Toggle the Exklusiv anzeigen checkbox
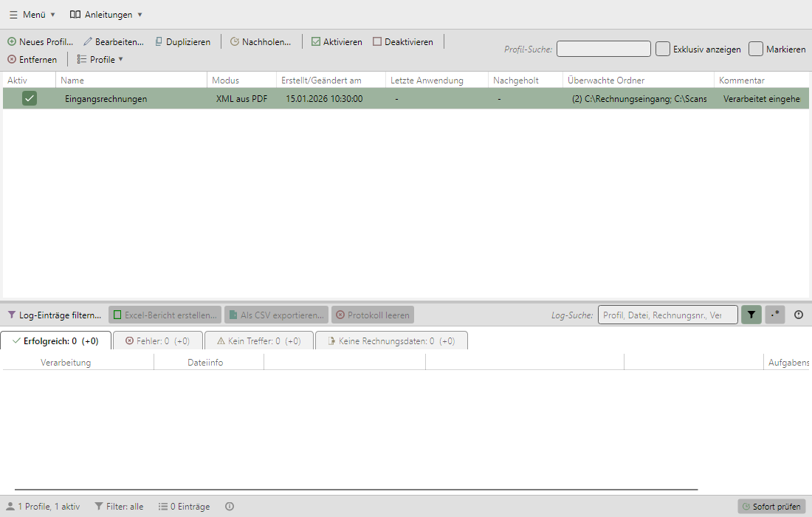The height and width of the screenshot is (517, 812). 662,49
